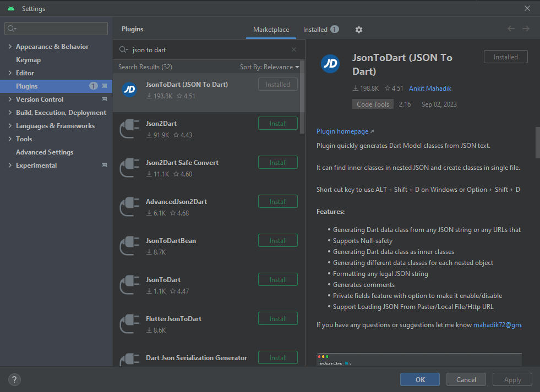Image resolution: width=540 pixels, height=392 pixels.
Task: Expand the Editor settings section
Action: (x=10, y=73)
